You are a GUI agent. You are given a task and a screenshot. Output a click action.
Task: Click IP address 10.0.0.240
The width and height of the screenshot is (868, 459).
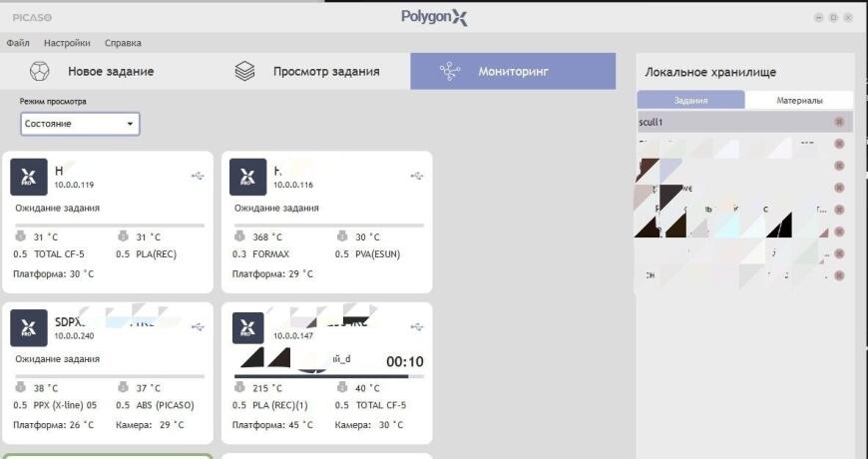tap(74, 336)
